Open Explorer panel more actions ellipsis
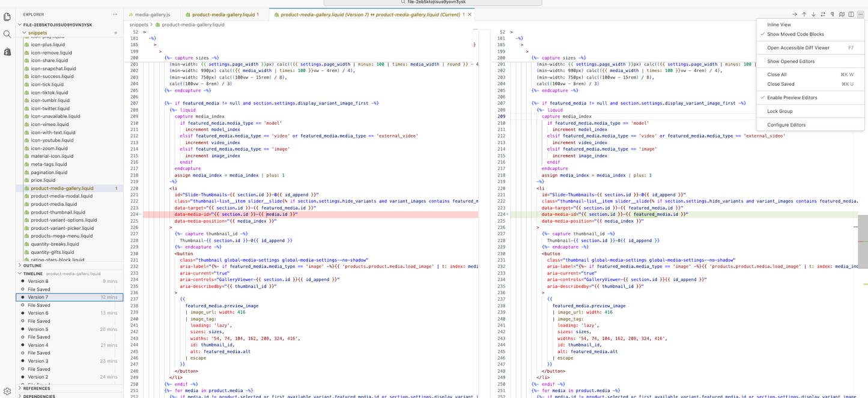Viewport: 868px width, 398px height. coord(115,14)
